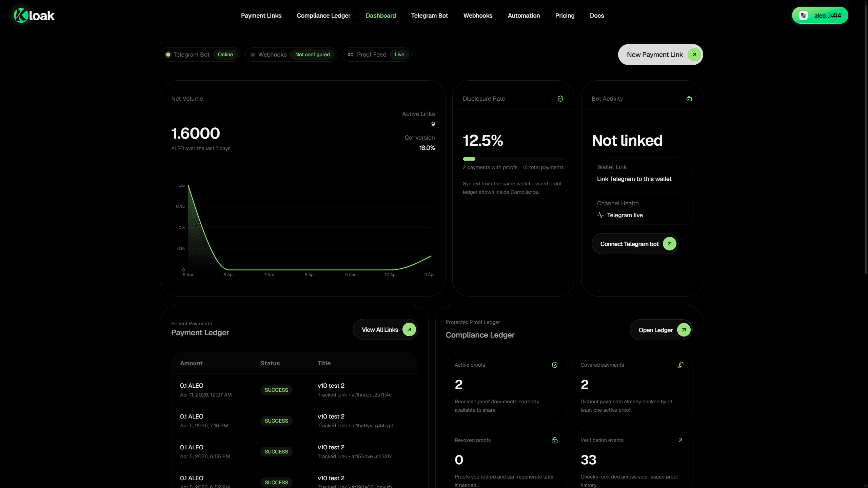
Task: Click arrow icon on Connect Telegram bot
Action: coord(670,244)
